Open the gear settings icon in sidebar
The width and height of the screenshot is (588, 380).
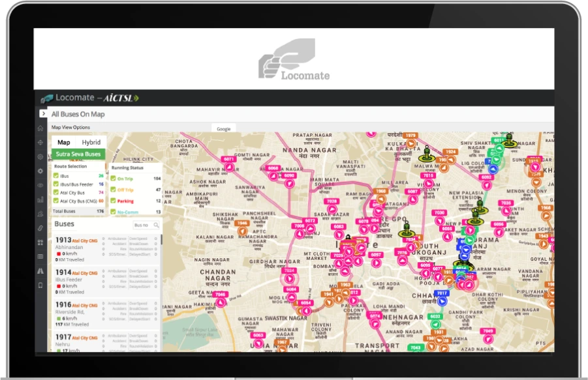click(40, 171)
